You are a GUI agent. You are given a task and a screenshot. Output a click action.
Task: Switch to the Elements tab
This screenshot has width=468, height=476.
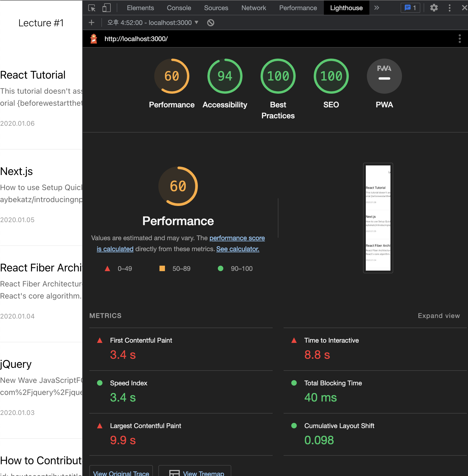pyautogui.click(x=140, y=8)
